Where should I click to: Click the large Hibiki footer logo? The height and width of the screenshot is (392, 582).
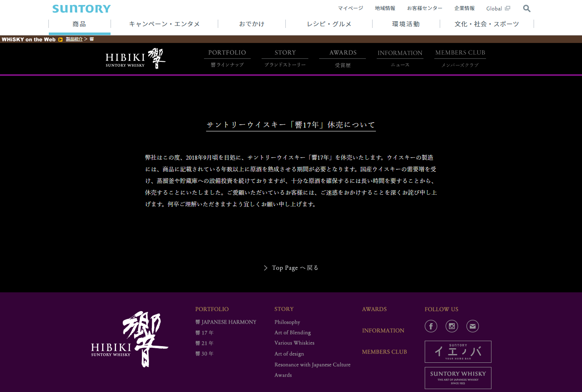(130, 339)
